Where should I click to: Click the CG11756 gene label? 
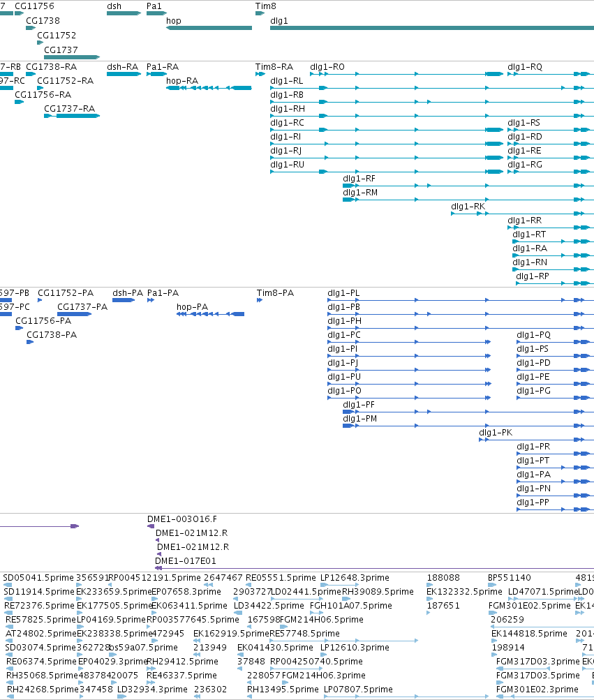coord(34,6)
